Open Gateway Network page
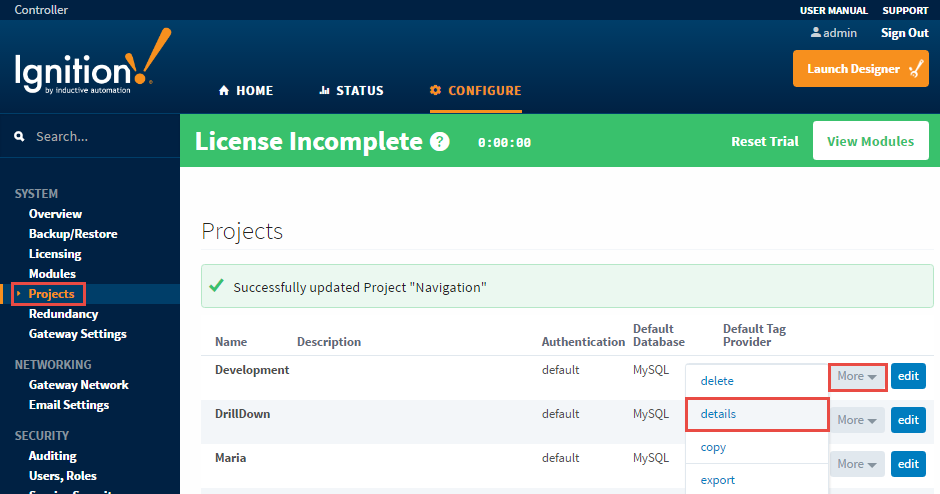Screen dimensions: 940x494 click(79, 385)
